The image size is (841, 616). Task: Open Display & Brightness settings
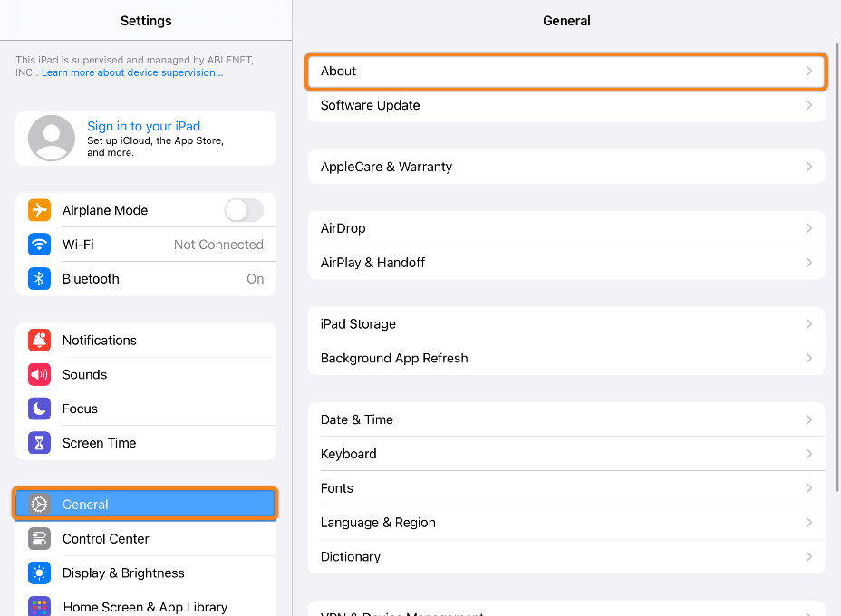146,573
